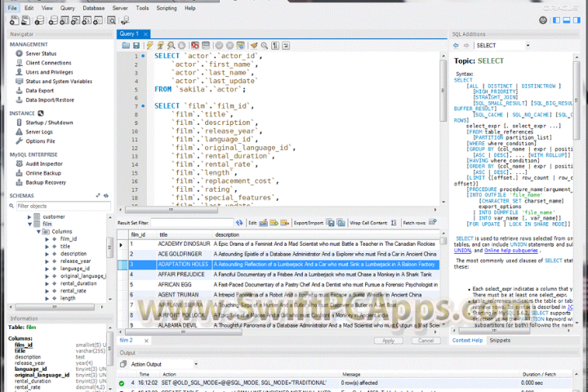Execute statement under cursor lightning icon
This screenshot has width=588, height=392.
point(161,46)
